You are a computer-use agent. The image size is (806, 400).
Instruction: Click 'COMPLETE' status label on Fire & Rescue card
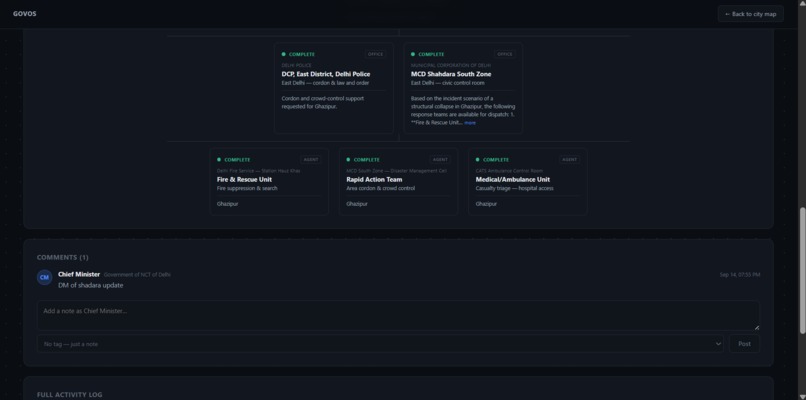pos(237,159)
